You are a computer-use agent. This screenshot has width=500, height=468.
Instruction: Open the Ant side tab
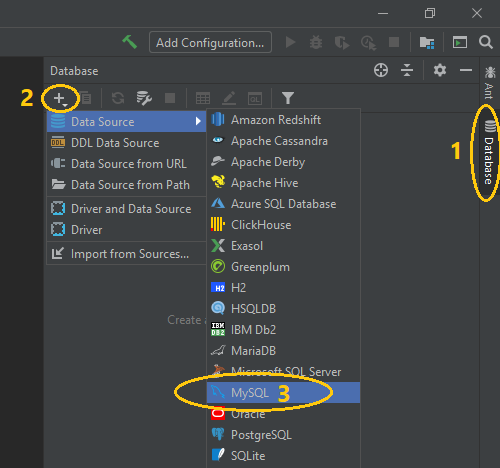point(489,82)
